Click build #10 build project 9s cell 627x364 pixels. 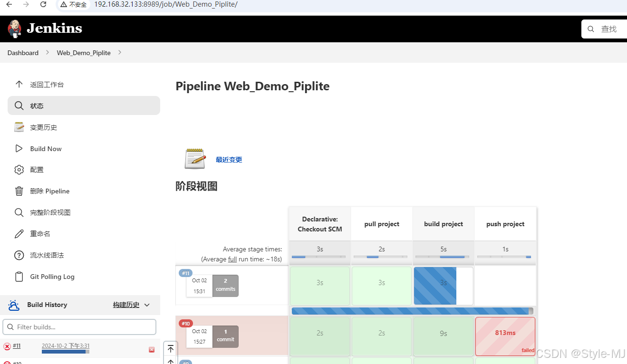(x=444, y=336)
